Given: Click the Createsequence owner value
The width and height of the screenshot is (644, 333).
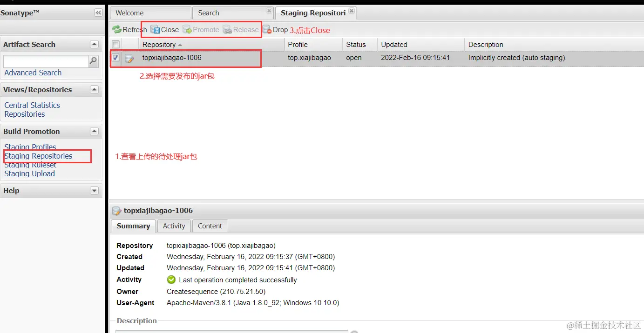Looking at the screenshot, I should (216, 292).
